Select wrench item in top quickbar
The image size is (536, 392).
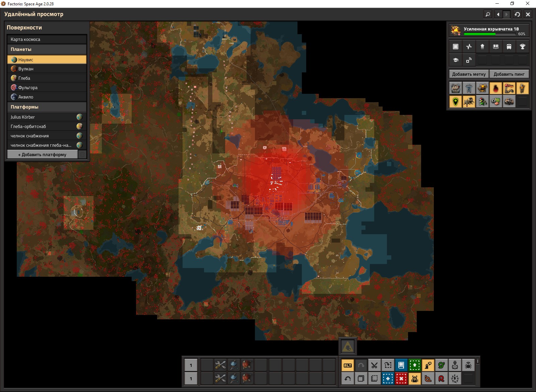220,365
